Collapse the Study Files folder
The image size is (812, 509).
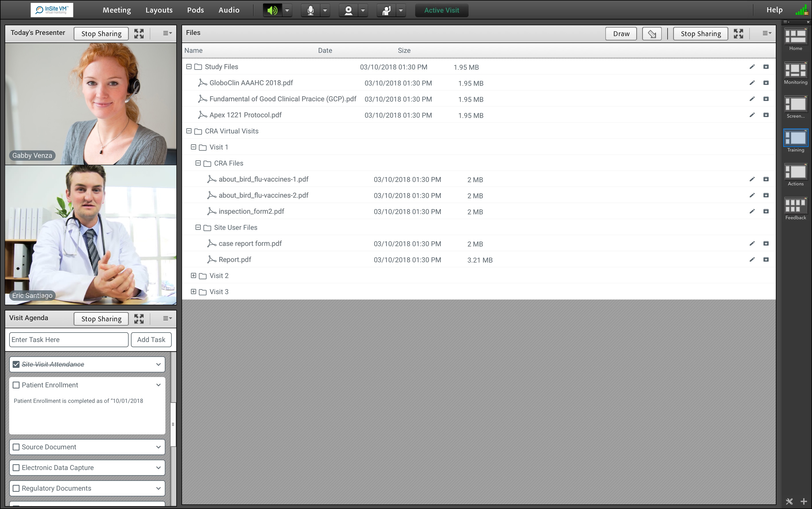pyautogui.click(x=189, y=67)
